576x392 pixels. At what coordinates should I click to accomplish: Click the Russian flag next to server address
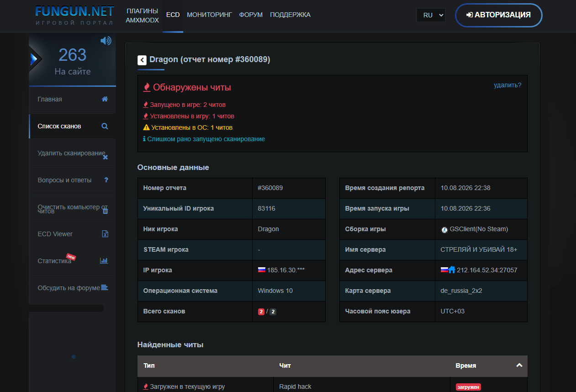tap(444, 270)
